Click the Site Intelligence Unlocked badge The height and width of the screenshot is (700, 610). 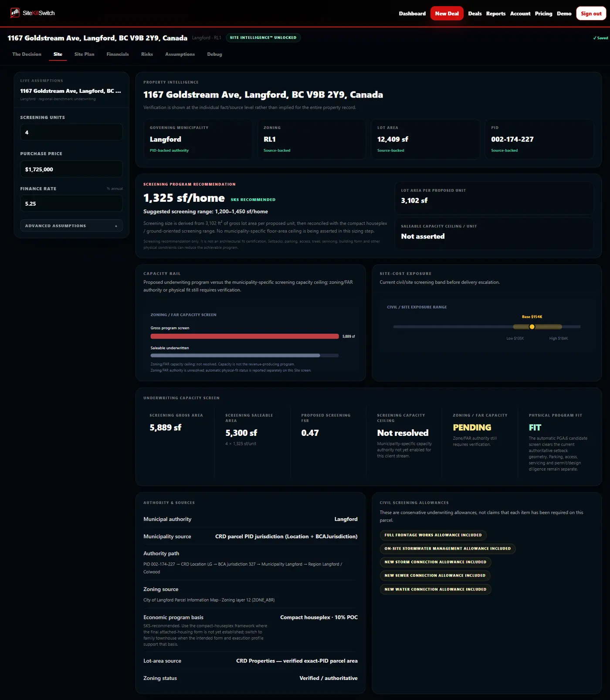click(x=263, y=37)
